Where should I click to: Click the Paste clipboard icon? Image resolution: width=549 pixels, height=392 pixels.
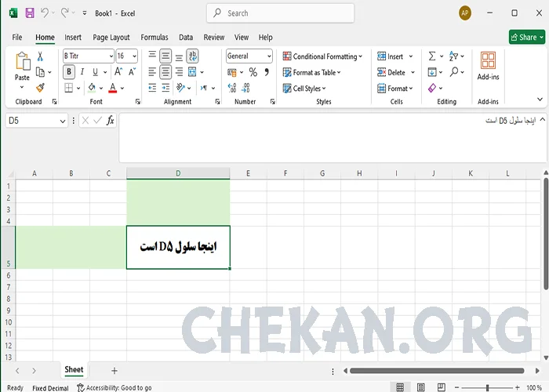23,61
